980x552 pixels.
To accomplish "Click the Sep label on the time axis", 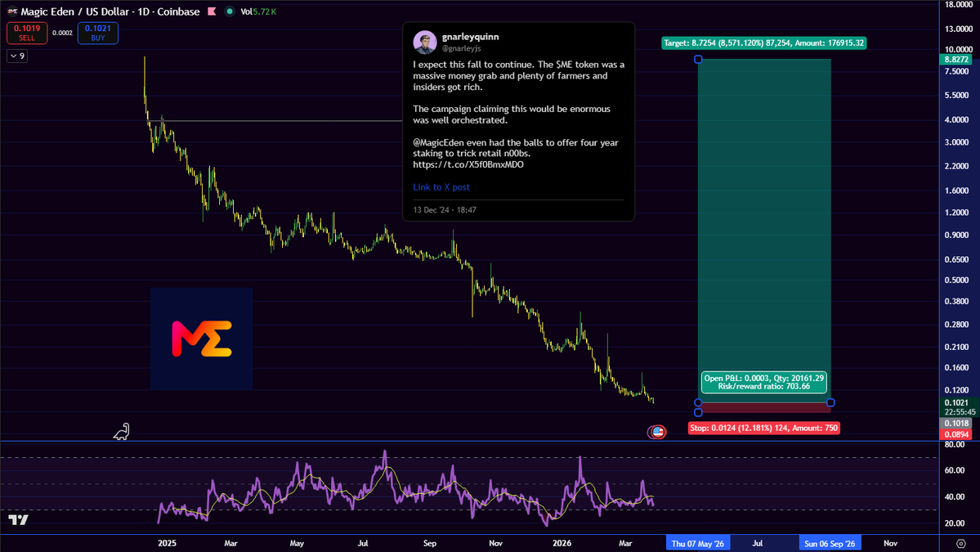I will 429,543.
